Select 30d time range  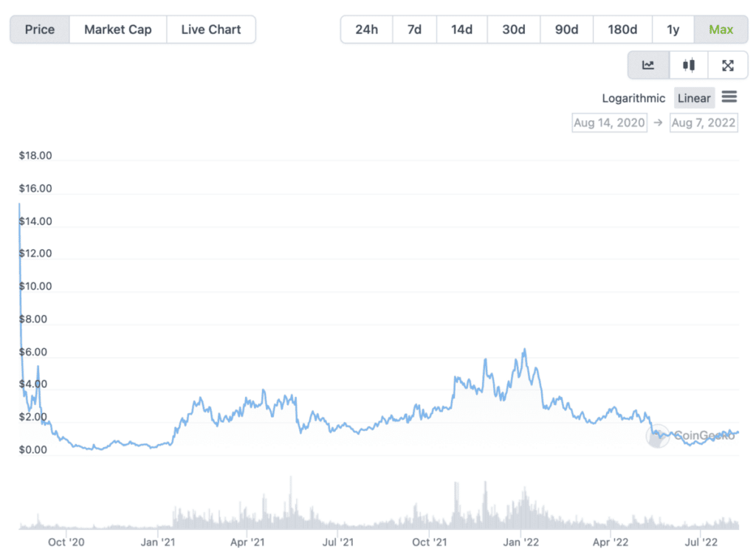pos(514,30)
